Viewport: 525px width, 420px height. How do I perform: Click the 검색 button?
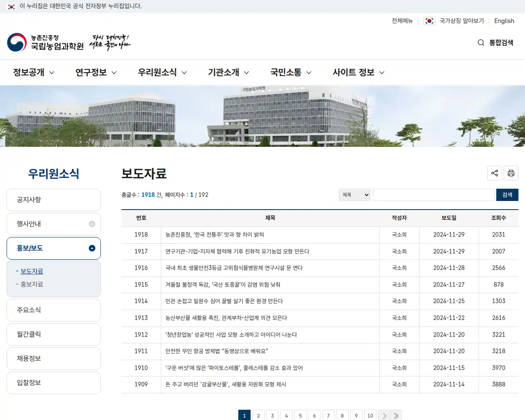click(507, 195)
